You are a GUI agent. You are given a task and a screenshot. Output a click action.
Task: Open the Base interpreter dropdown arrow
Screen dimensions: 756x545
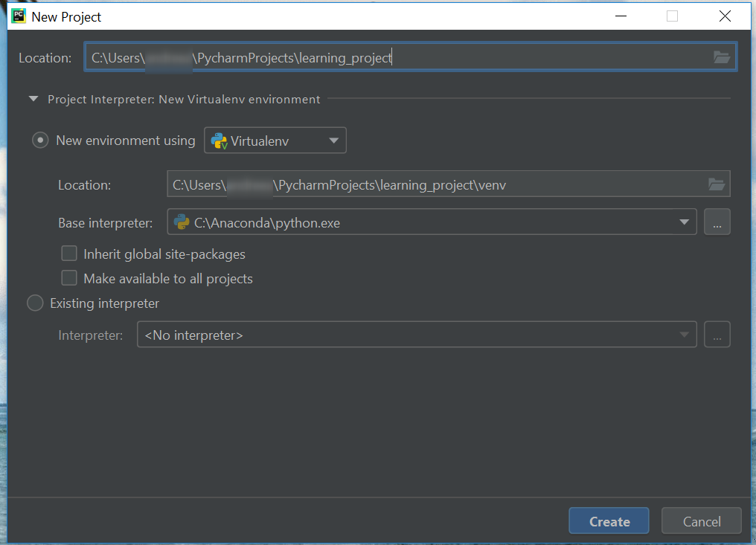coord(684,222)
